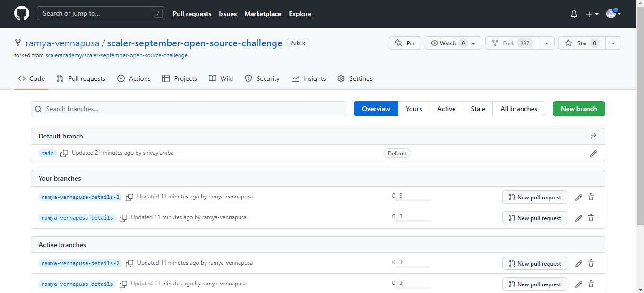Expand the Star lists arrow
This screenshot has height=293, width=644.
[x=613, y=43]
